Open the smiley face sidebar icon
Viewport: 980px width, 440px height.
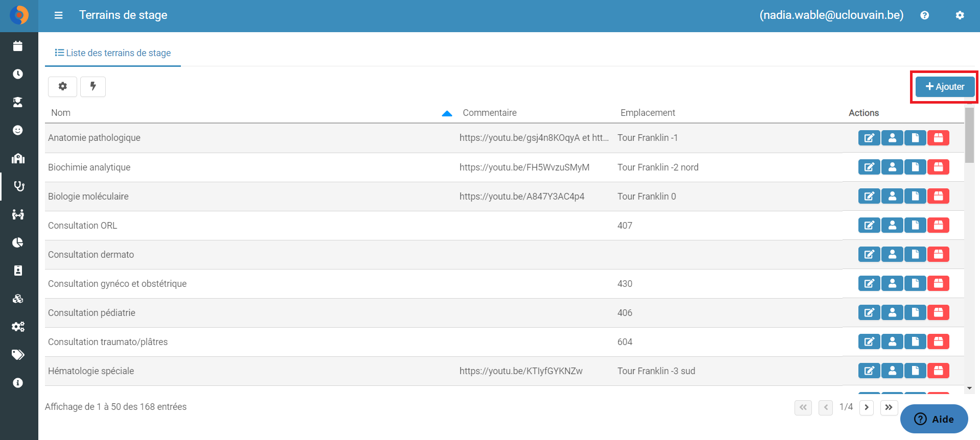tap(18, 130)
